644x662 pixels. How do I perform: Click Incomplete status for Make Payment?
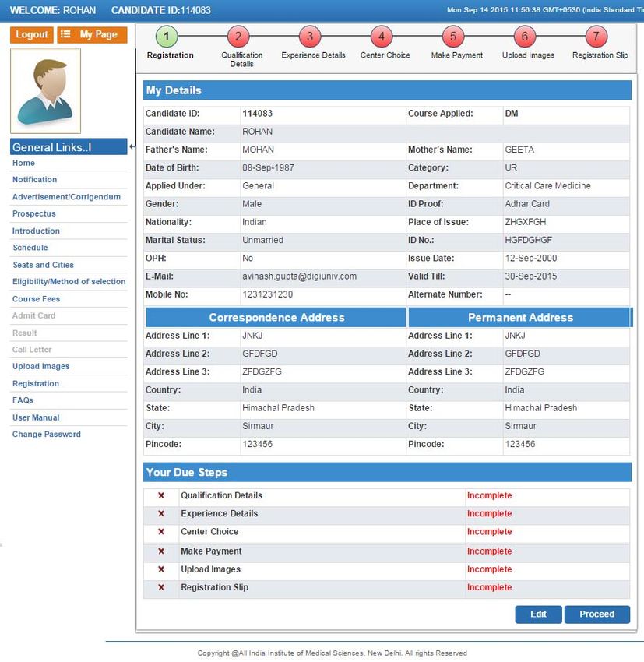490,551
